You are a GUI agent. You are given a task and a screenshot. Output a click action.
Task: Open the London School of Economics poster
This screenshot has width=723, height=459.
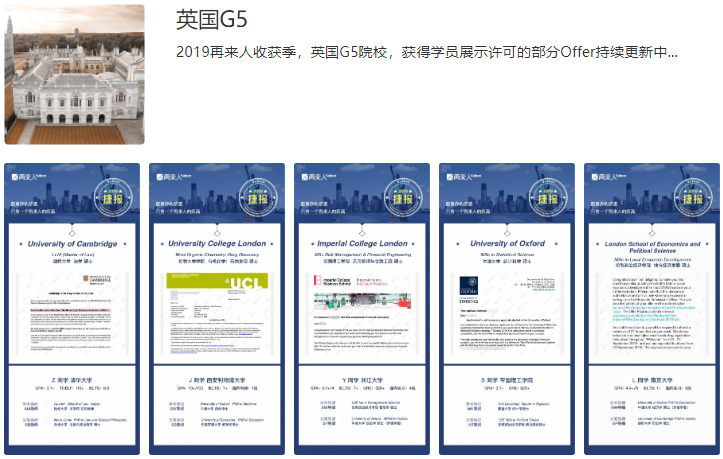tap(652, 309)
